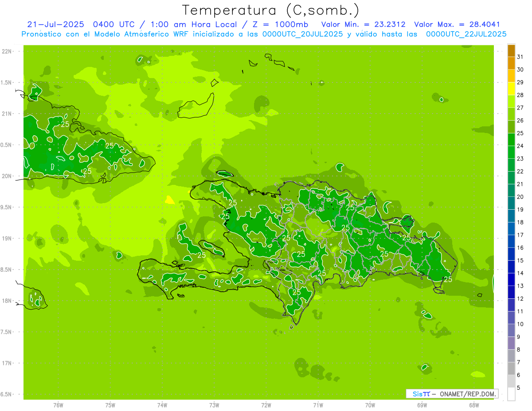Click the 68W longitude axis label
The width and height of the screenshot is (532, 411).
pyautogui.click(x=474, y=405)
